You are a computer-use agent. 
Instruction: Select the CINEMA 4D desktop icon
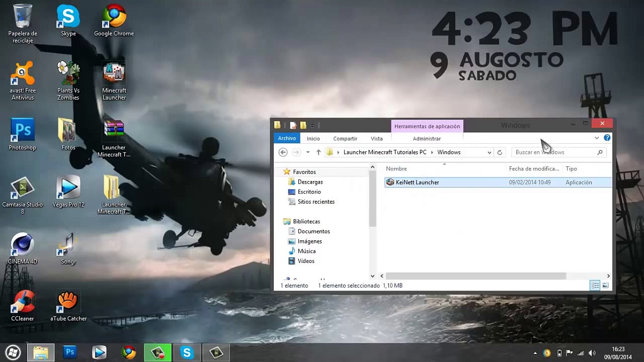(x=23, y=248)
